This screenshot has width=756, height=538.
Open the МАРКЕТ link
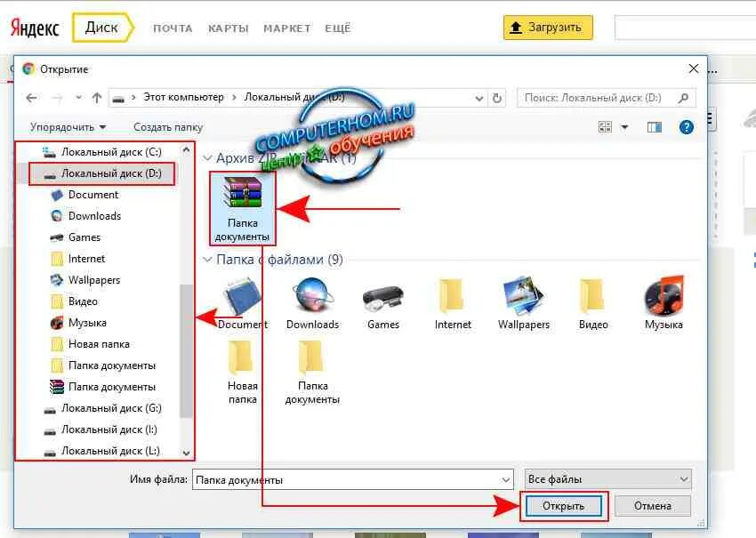(x=287, y=28)
